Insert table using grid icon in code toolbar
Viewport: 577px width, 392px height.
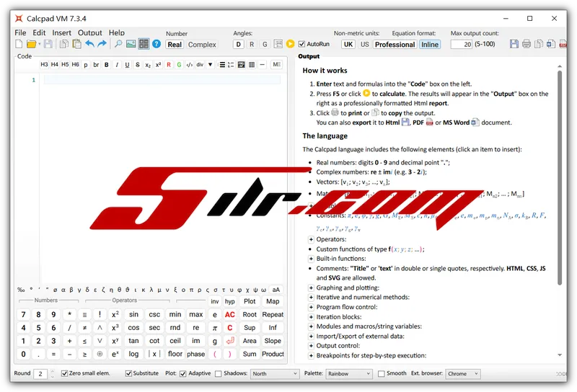(x=252, y=65)
